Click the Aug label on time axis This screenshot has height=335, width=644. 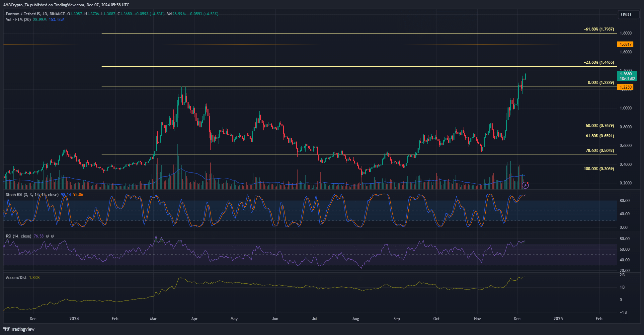356,319
